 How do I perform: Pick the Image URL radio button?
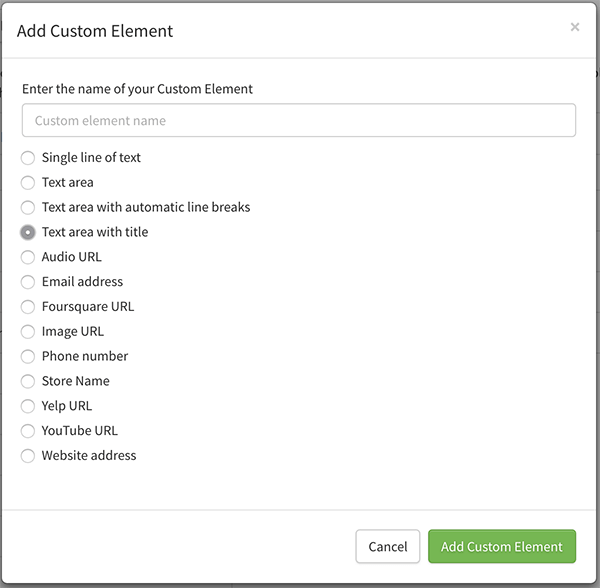pos(28,332)
